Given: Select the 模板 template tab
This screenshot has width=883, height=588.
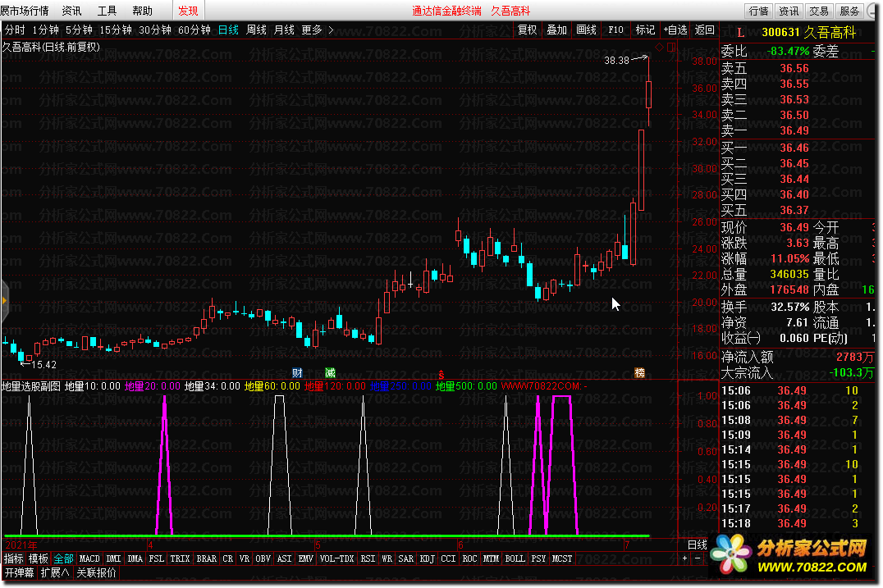Looking at the screenshot, I should (39, 558).
